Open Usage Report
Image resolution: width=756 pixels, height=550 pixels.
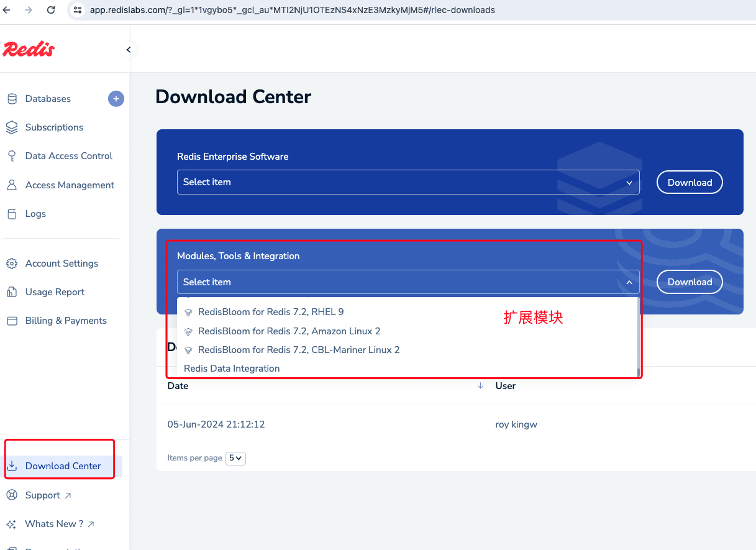55,292
